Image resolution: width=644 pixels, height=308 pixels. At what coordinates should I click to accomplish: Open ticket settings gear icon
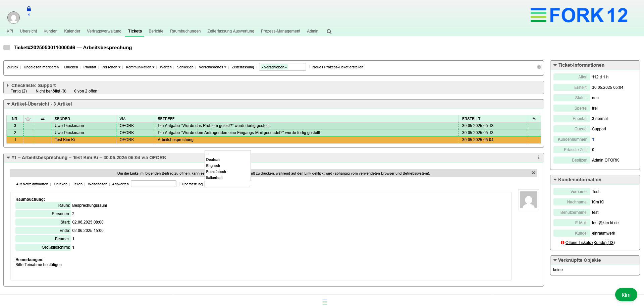[x=539, y=67]
